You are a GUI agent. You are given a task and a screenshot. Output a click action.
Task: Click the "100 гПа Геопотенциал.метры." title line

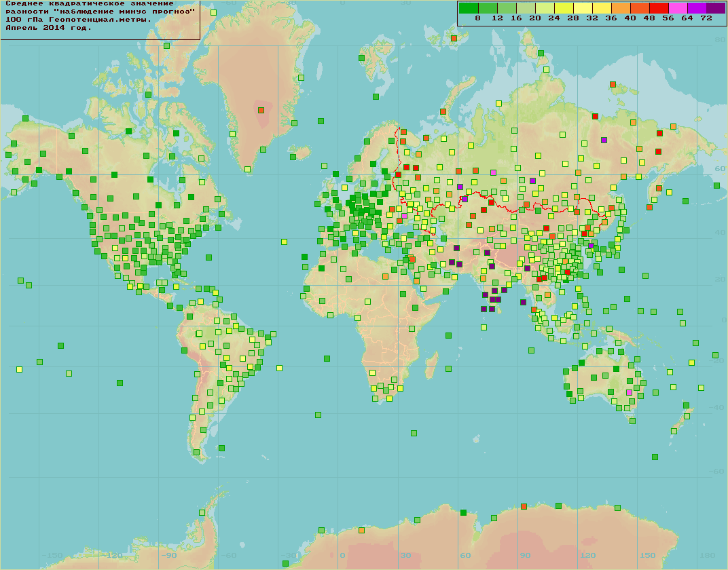79,20
